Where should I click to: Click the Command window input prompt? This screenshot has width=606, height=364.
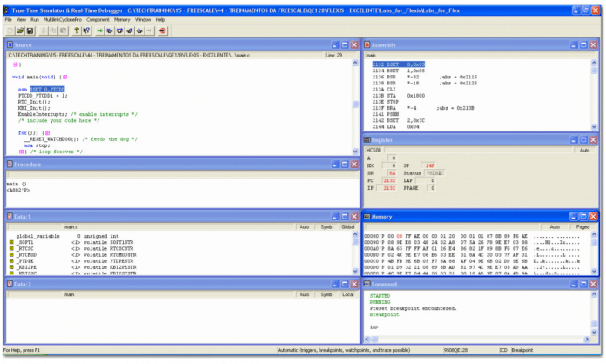pos(383,327)
